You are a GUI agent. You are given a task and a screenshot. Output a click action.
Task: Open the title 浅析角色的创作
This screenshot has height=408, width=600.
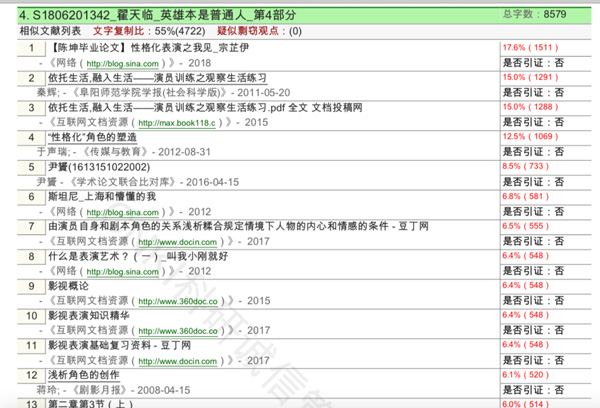84,375
